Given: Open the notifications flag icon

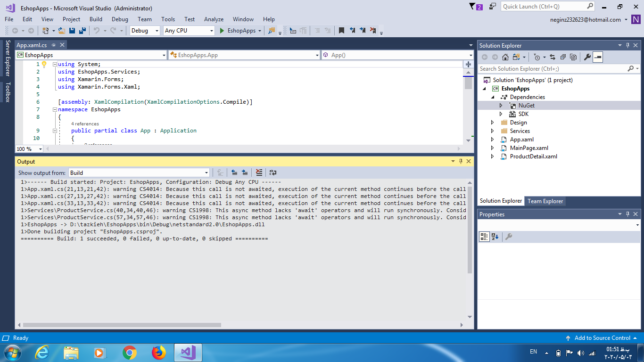Looking at the screenshot, I should coord(476,6).
